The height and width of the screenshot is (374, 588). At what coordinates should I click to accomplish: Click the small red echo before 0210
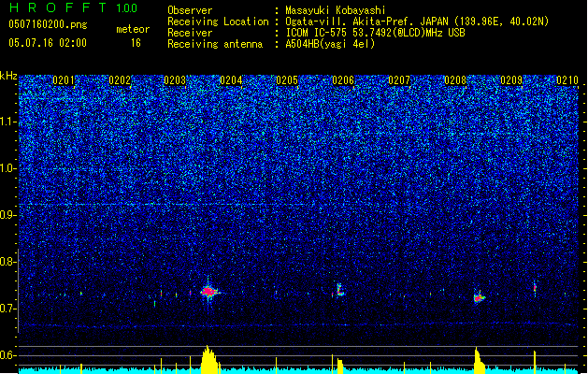pyautogui.click(x=535, y=288)
